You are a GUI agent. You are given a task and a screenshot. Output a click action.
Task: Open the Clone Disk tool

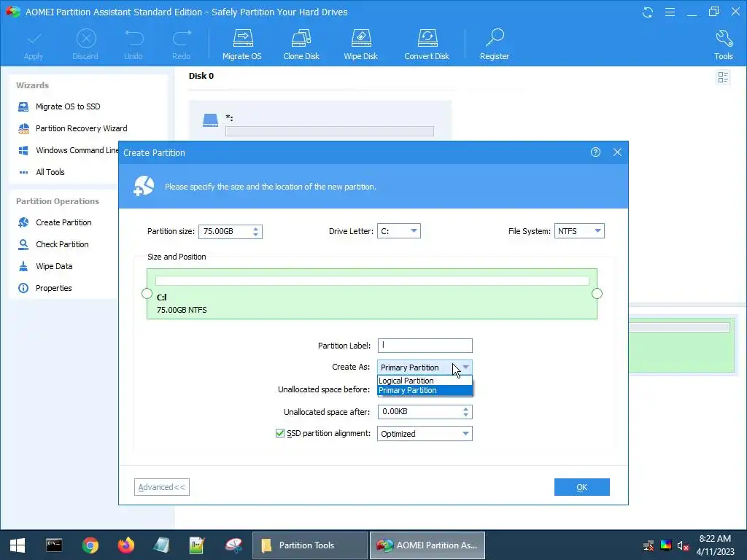pyautogui.click(x=301, y=44)
